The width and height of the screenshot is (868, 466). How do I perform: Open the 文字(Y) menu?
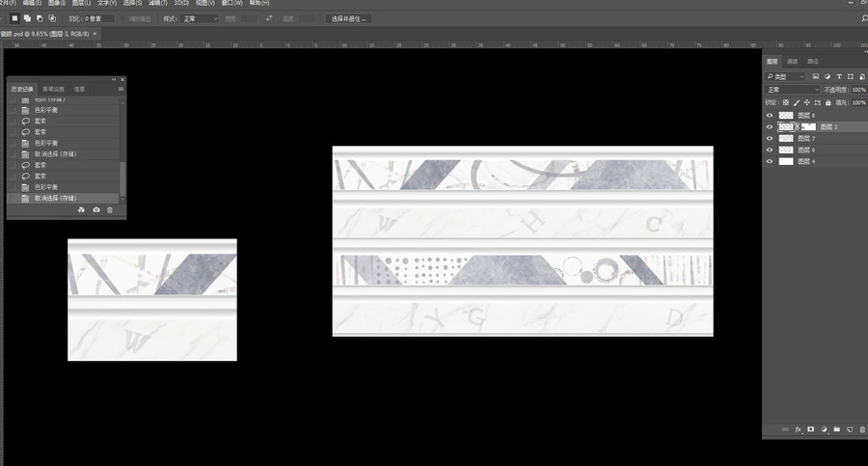coord(107,3)
